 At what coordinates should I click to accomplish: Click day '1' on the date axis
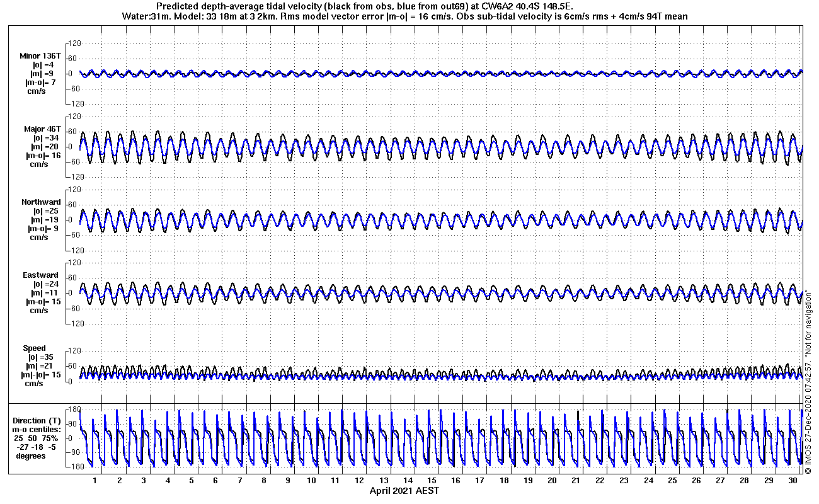tap(95, 481)
